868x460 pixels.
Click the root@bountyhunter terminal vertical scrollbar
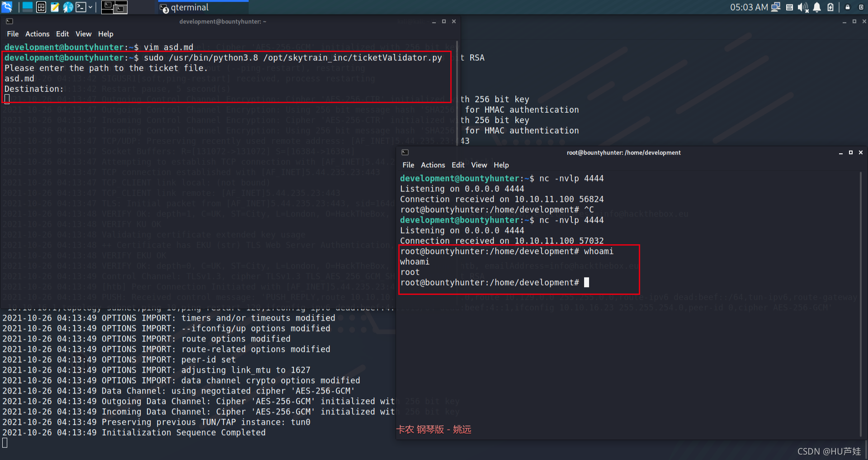[860, 304]
